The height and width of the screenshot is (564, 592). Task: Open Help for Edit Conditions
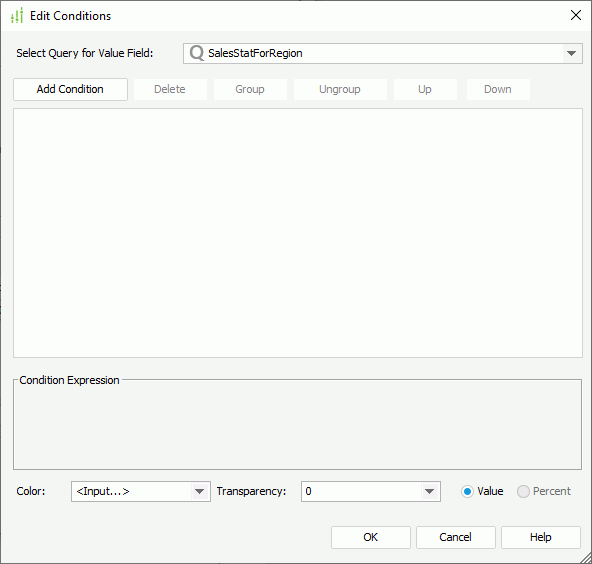point(541,537)
